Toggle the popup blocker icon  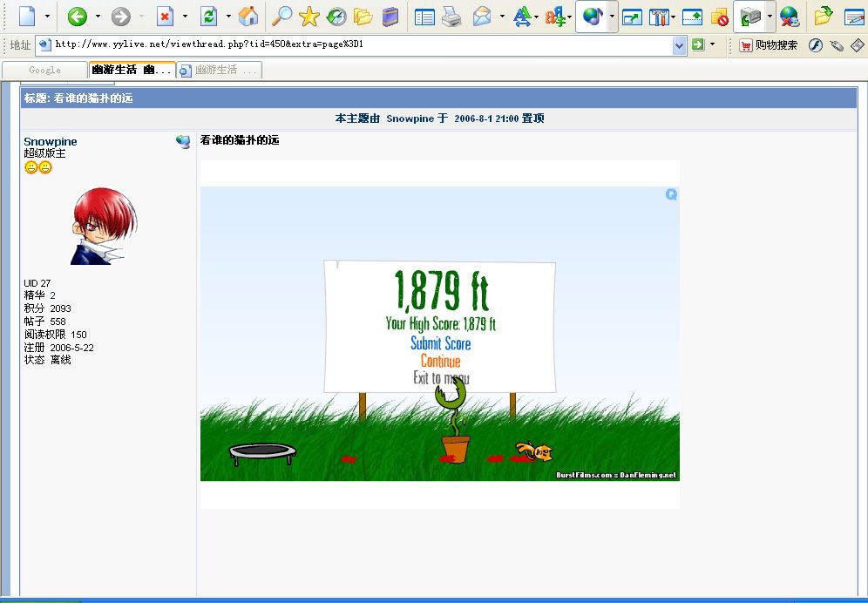pos(719,17)
